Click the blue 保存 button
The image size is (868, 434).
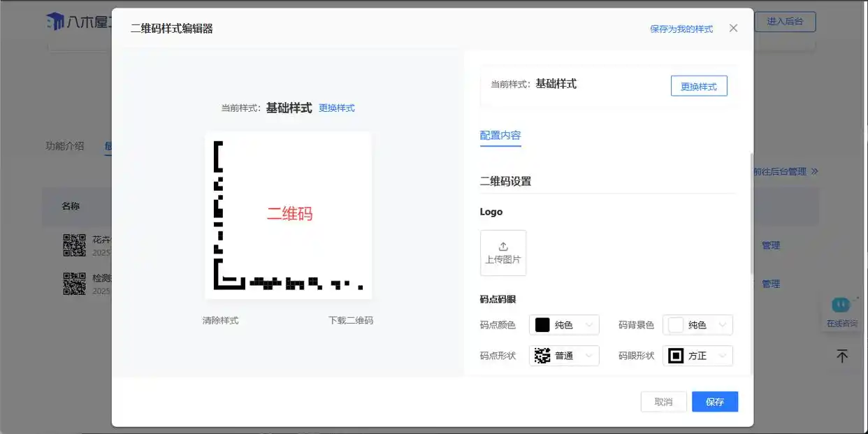click(715, 402)
